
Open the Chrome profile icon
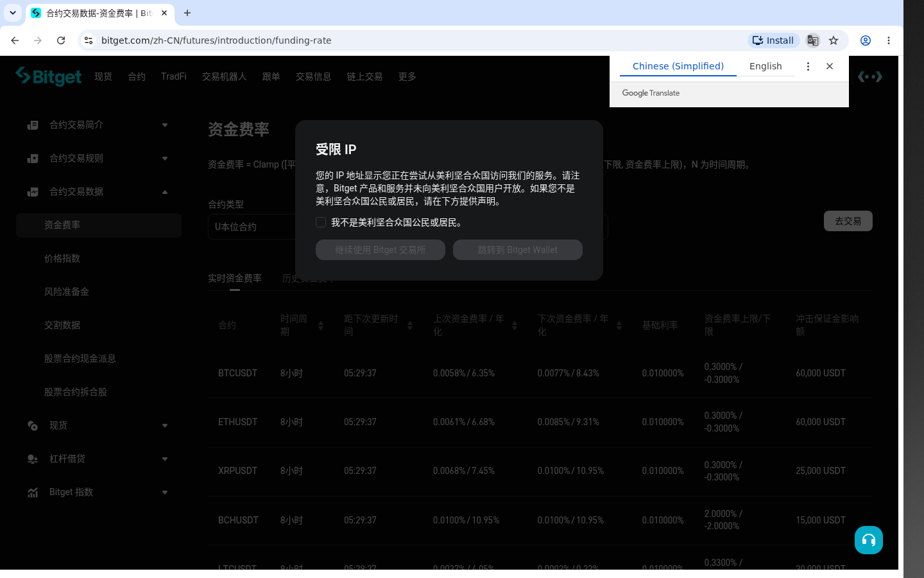866,40
